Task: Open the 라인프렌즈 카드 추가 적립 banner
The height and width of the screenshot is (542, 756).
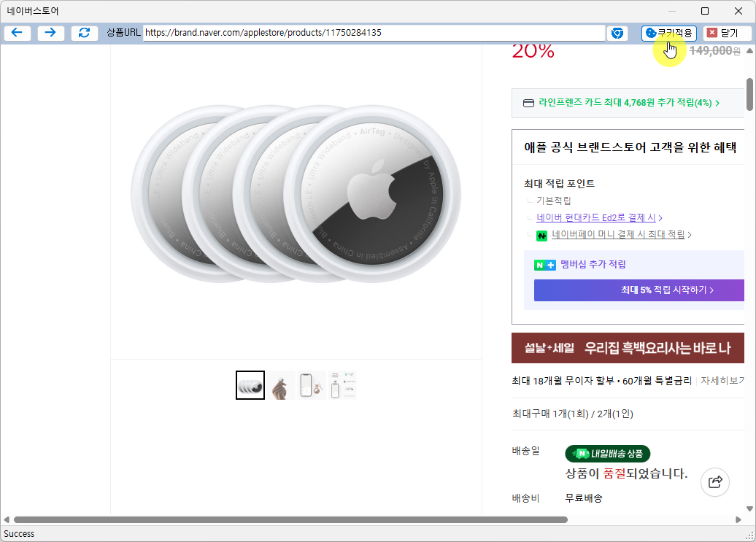Action: point(628,103)
